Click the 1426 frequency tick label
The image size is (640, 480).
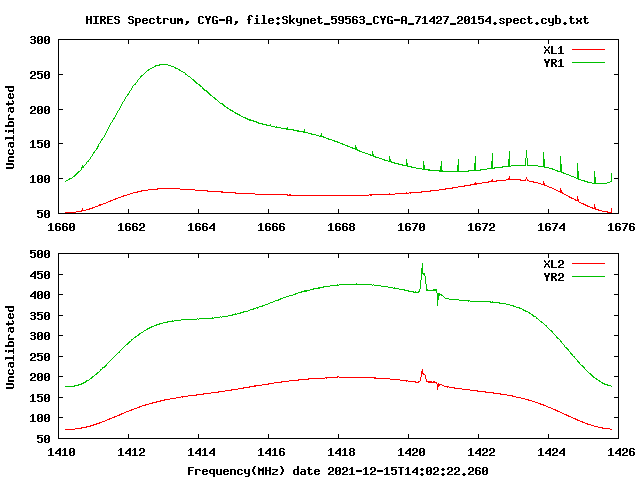pyautogui.click(x=621, y=452)
